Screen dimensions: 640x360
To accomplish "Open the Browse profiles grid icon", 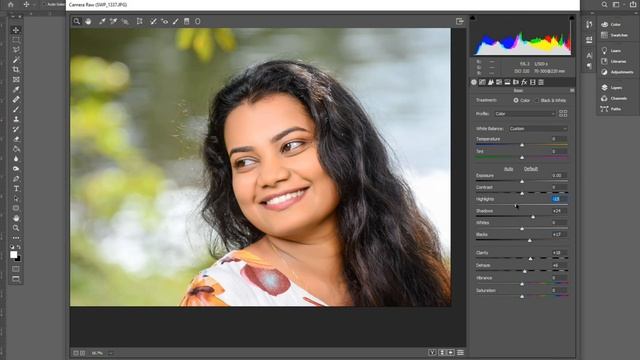I will [563, 113].
